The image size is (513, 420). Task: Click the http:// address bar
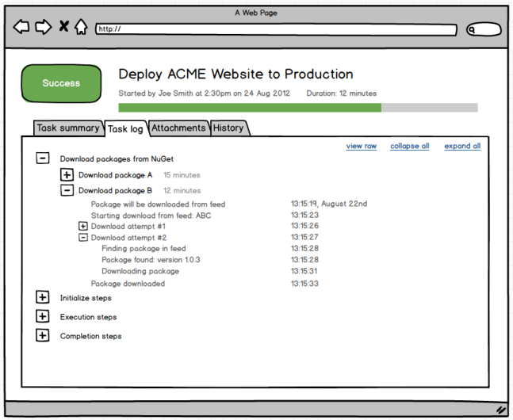276,30
